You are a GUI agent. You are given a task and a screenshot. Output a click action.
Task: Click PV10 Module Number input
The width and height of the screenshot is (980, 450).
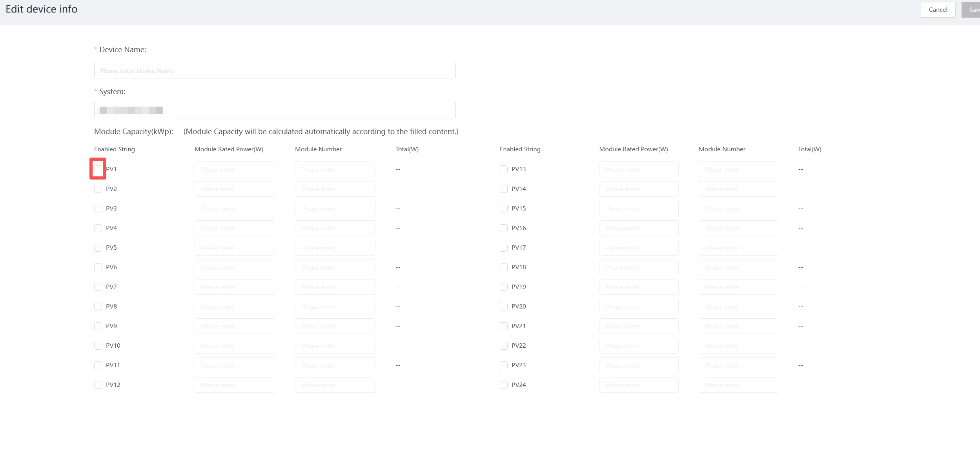click(x=335, y=346)
